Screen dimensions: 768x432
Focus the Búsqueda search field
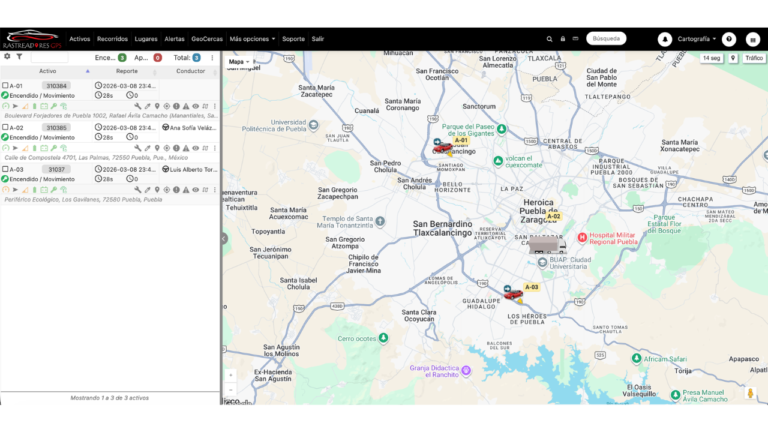click(606, 39)
